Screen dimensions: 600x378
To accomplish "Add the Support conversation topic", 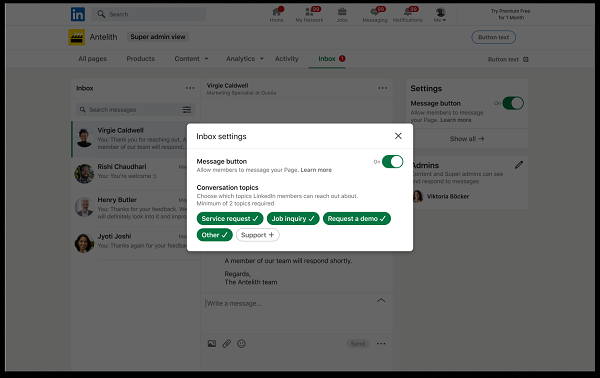I will pyautogui.click(x=258, y=235).
